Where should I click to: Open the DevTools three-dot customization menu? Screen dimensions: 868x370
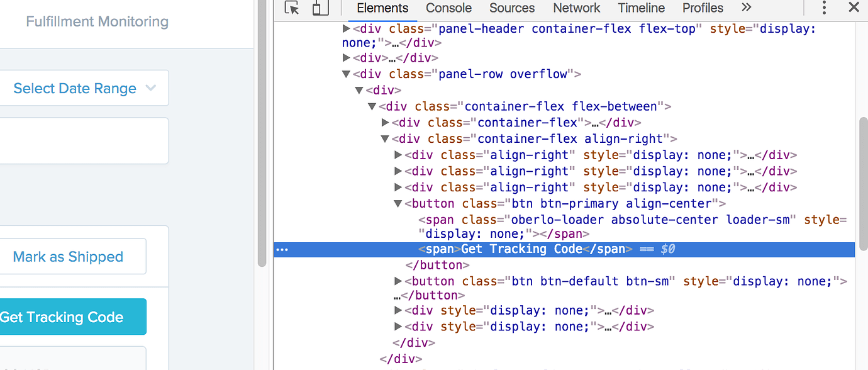(824, 8)
